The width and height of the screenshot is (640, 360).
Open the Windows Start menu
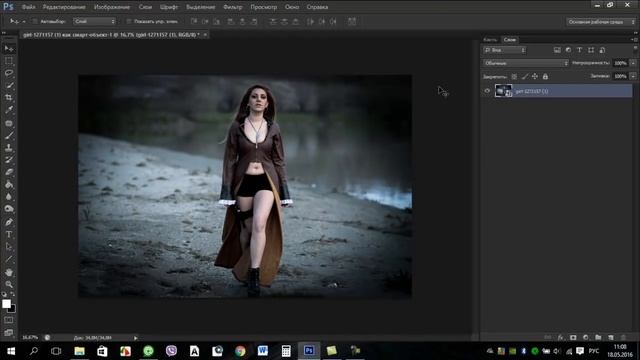pos(11,351)
